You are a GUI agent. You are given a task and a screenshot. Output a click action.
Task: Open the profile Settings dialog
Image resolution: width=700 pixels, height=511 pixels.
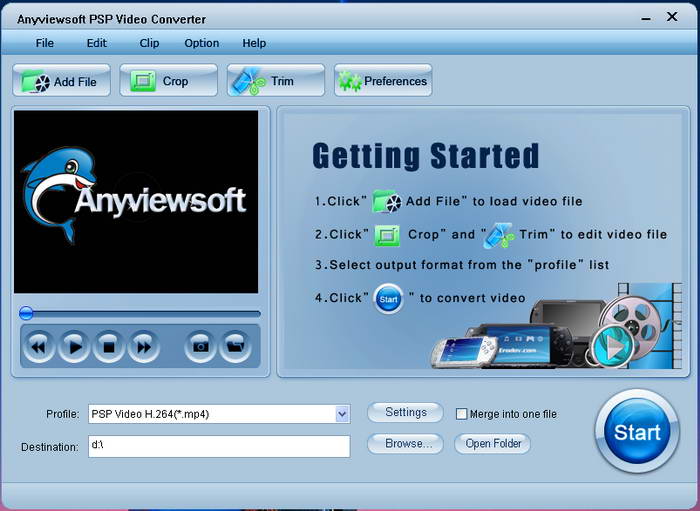[405, 412]
